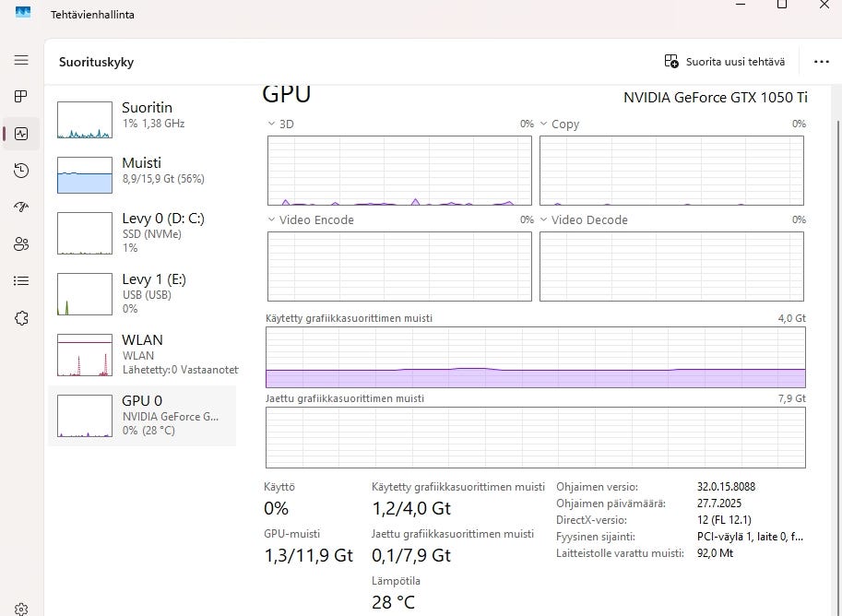
Task: Open the Services puzzle icon
Action: point(21,318)
